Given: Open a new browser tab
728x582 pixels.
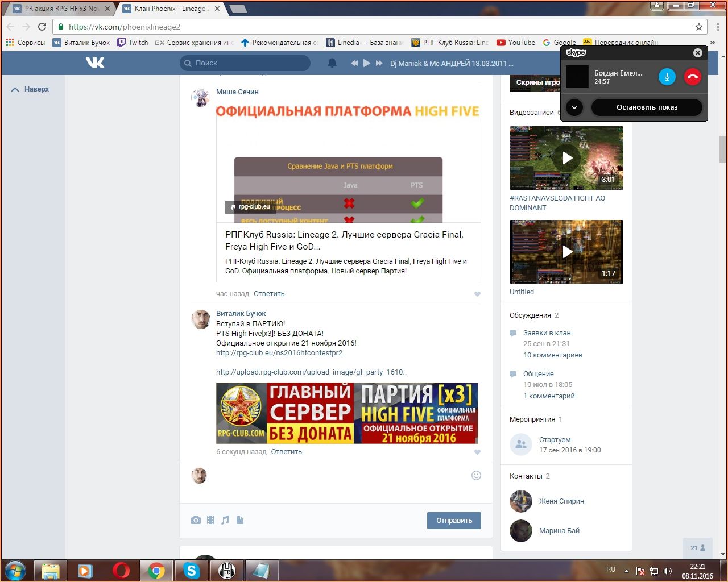Looking at the screenshot, I should 238,9.
